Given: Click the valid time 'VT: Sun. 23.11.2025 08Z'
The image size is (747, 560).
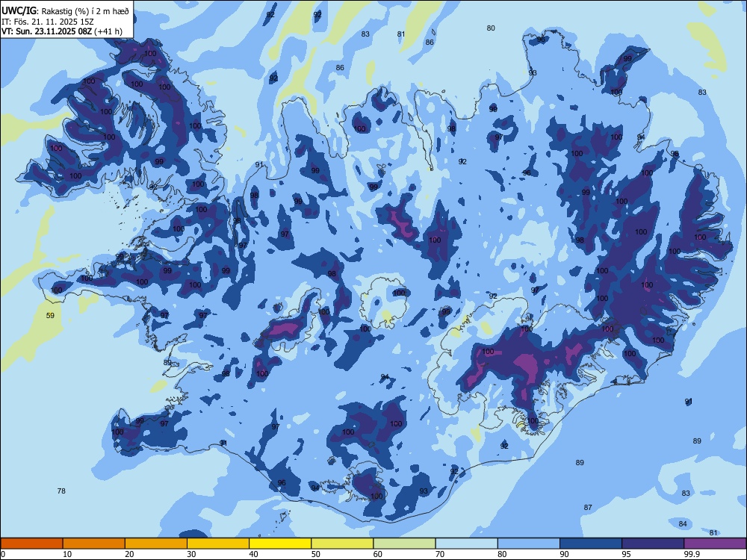Looking at the screenshot, I should click(46, 31).
